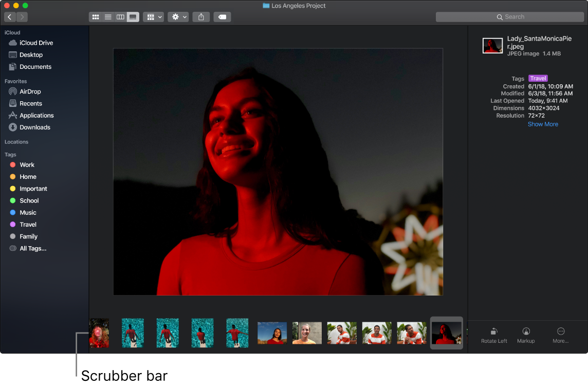Image resolution: width=588 pixels, height=387 pixels.
Task: Click the Show More link
Action: [543, 124]
